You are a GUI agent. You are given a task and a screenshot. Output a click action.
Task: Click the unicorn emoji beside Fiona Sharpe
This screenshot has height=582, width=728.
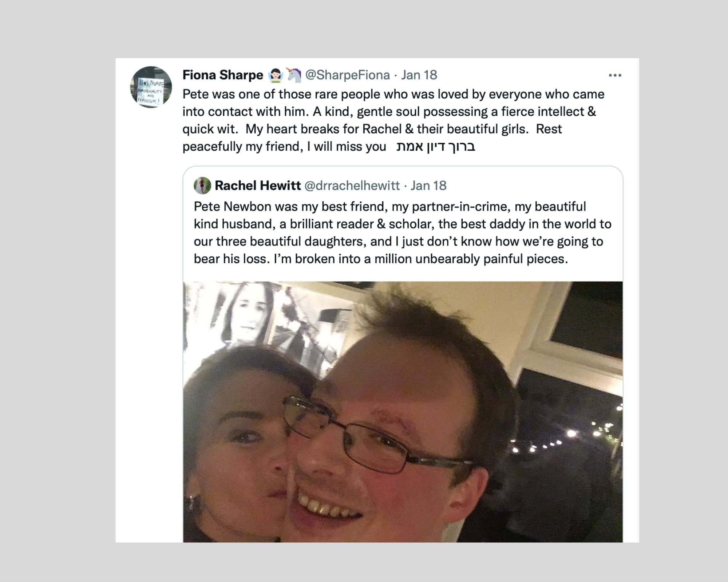point(294,75)
